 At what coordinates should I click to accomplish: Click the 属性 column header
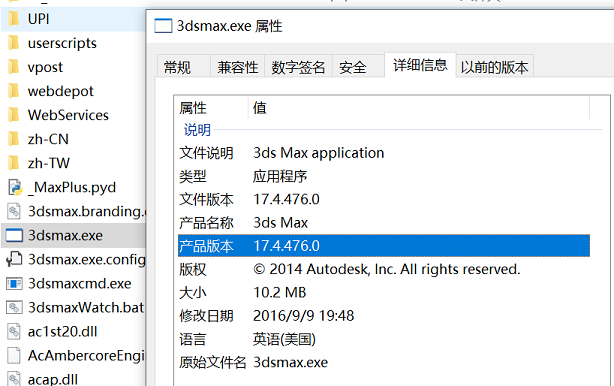coord(211,108)
